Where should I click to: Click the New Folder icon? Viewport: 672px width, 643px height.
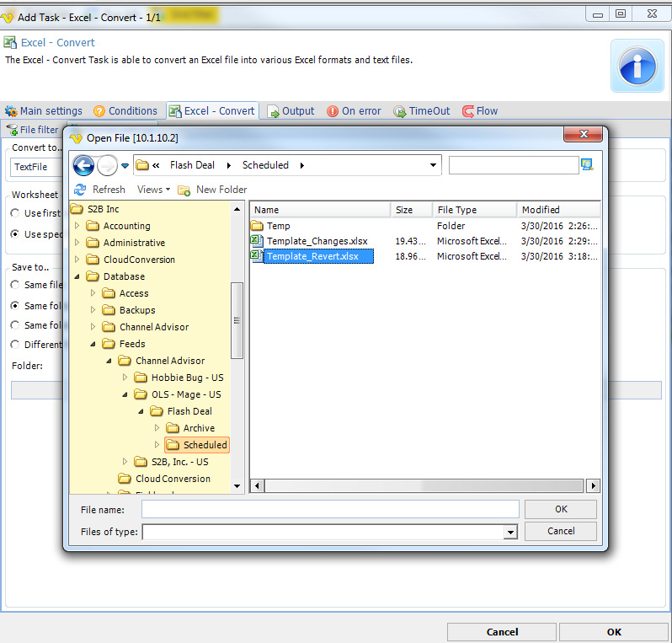coord(184,190)
